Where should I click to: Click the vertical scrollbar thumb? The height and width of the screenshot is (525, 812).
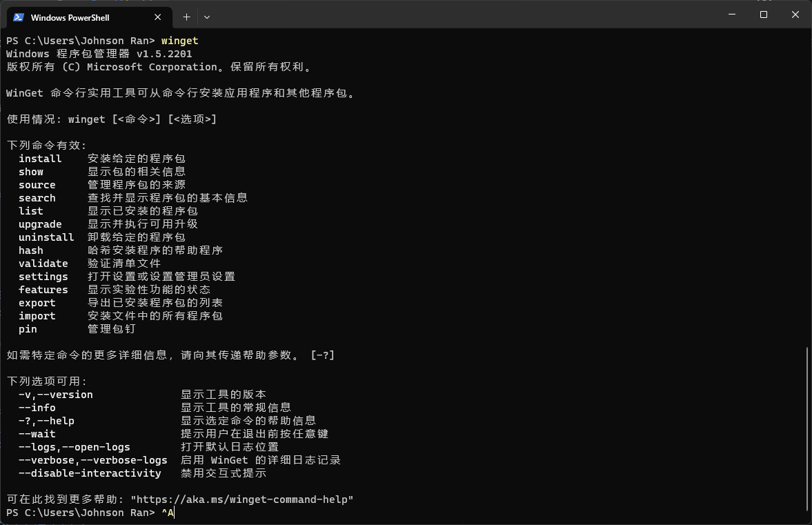807,428
